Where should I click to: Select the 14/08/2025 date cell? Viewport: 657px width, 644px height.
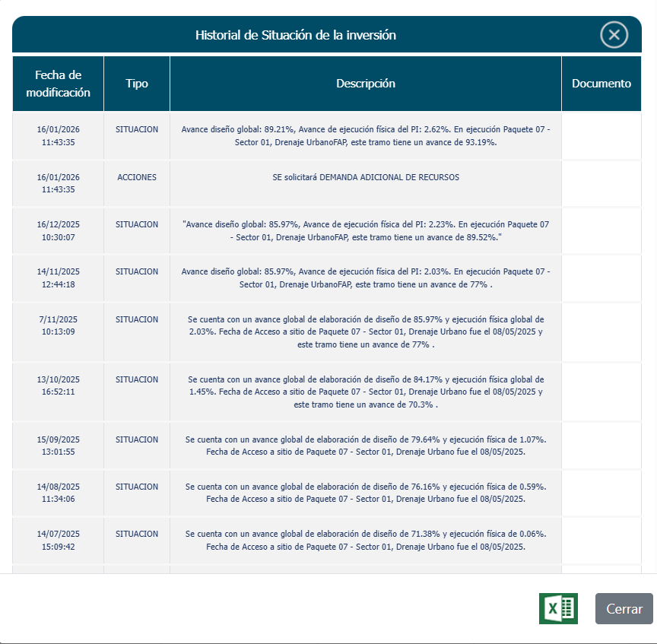[x=59, y=493]
